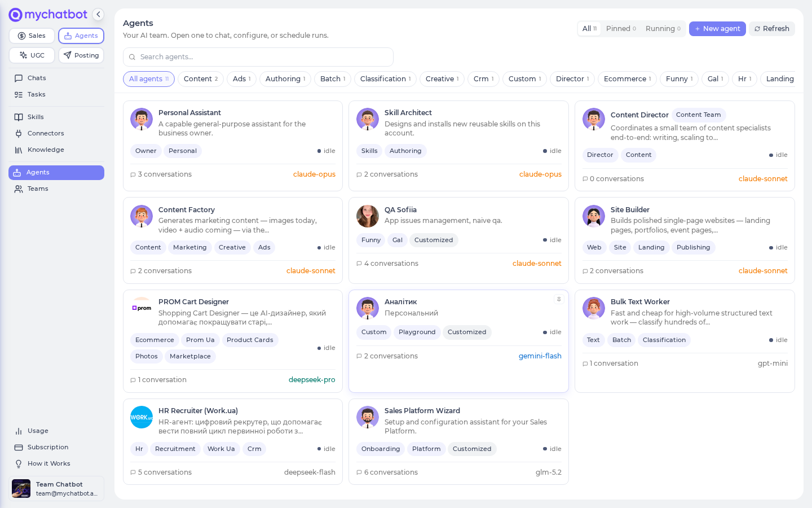812x508 pixels.
Task: Click the deepseek-pro model label
Action: pos(312,380)
